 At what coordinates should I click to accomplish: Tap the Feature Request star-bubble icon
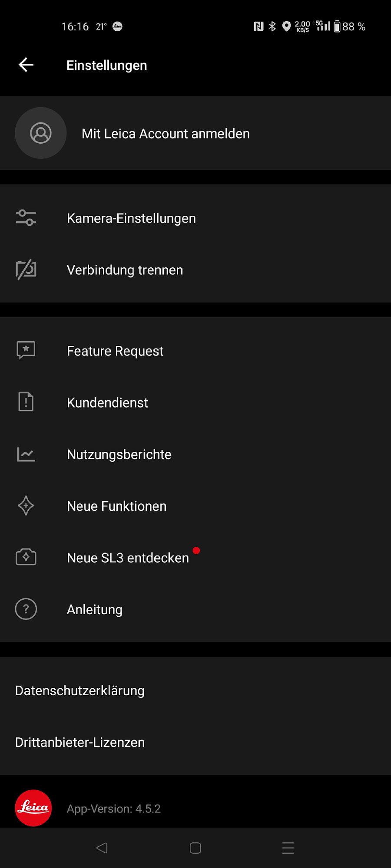pyautogui.click(x=26, y=350)
